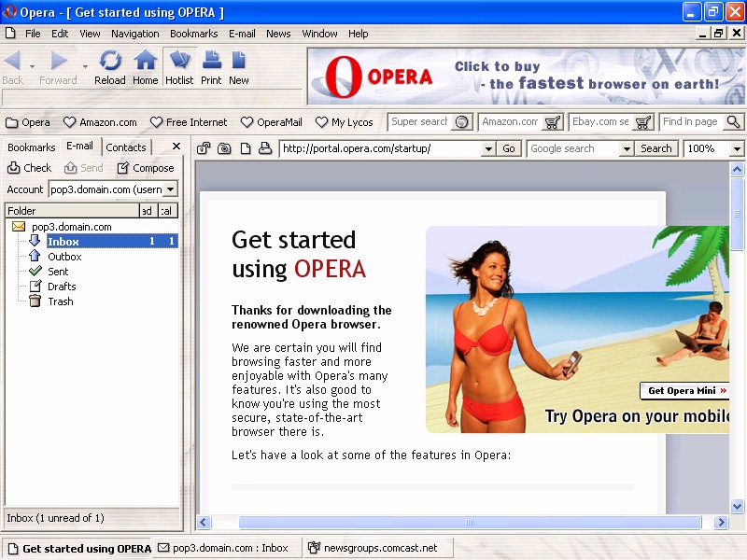Image resolution: width=747 pixels, height=560 pixels.
Task: Open a New page with toolbar icon
Action: tap(239, 67)
